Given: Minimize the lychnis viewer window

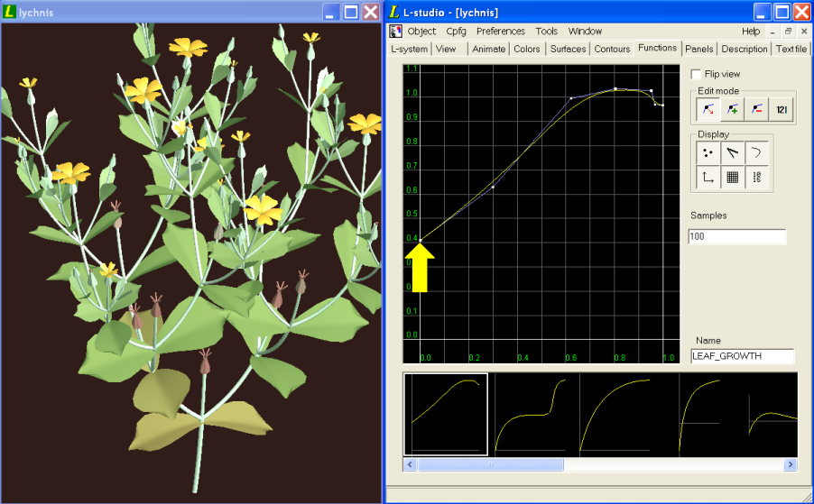Looking at the screenshot, I should point(330,12).
